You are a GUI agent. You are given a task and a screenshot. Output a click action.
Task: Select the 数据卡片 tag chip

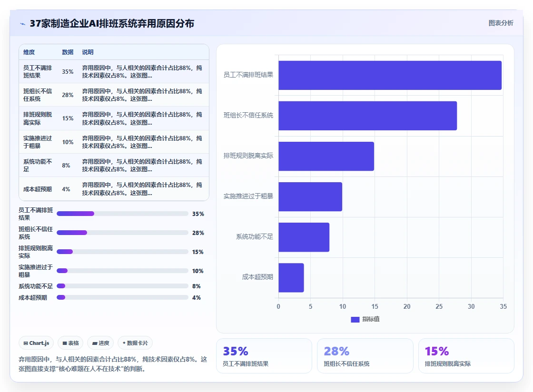(135, 343)
